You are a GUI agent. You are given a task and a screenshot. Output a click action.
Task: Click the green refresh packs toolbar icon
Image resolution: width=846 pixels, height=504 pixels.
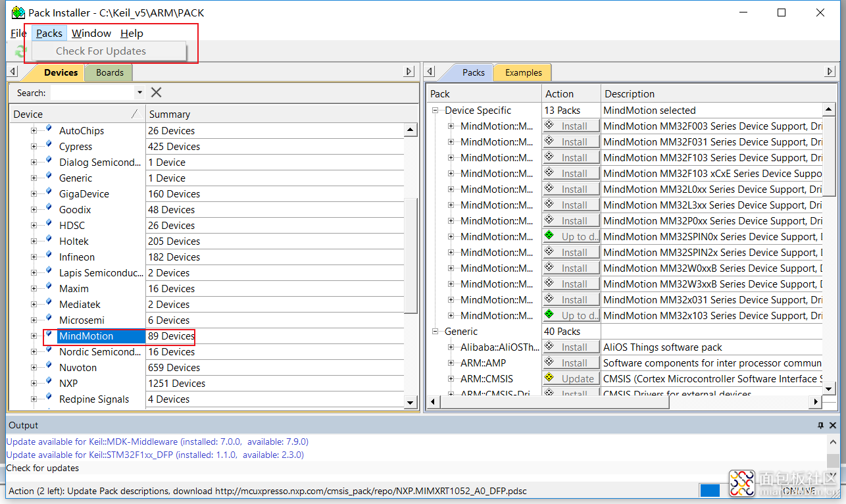(20, 51)
